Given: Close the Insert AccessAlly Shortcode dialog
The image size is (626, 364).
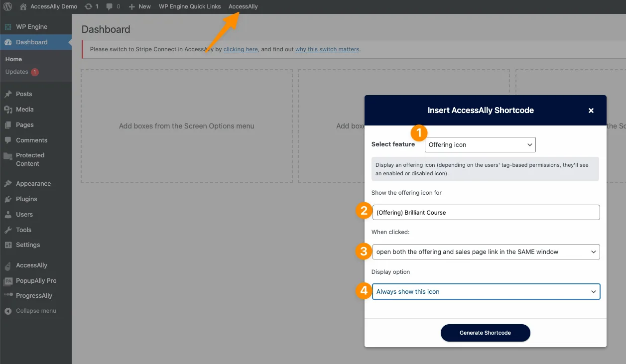Looking at the screenshot, I should (591, 111).
